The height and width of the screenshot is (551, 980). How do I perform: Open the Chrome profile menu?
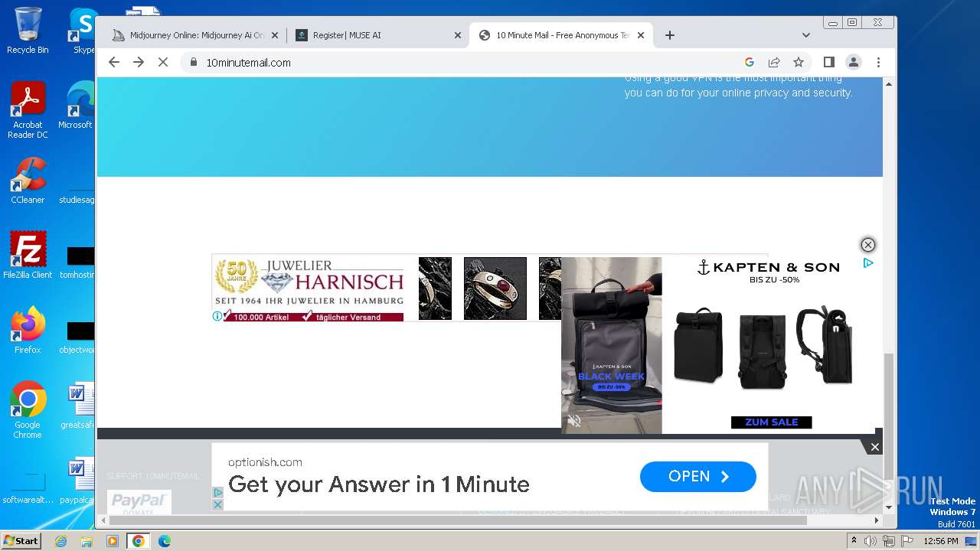pos(854,62)
